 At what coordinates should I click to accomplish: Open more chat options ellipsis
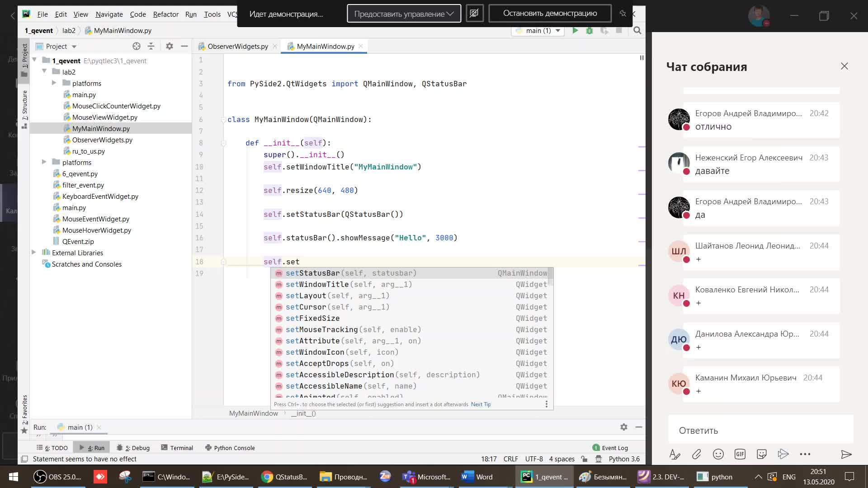(x=805, y=454)
